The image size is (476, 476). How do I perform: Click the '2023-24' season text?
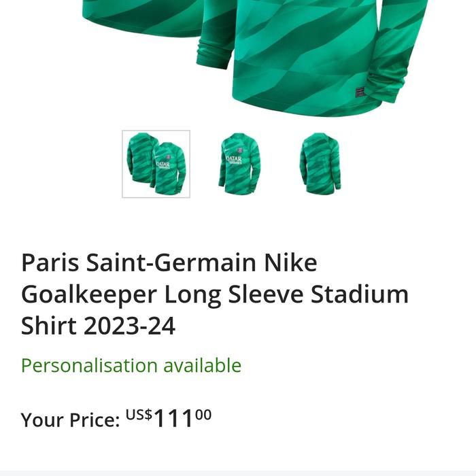[129, 326]
